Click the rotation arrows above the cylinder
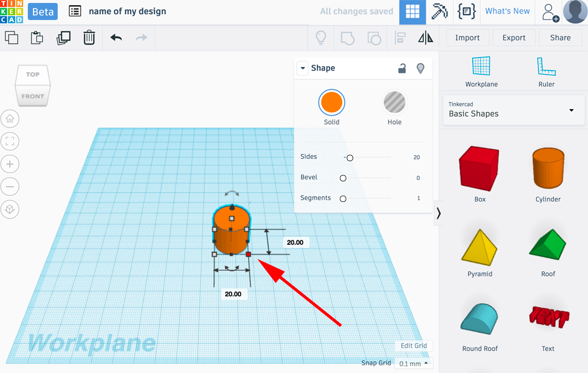Image resolution: width=588 pixels, height=373 pixels. tap(232, 193)
